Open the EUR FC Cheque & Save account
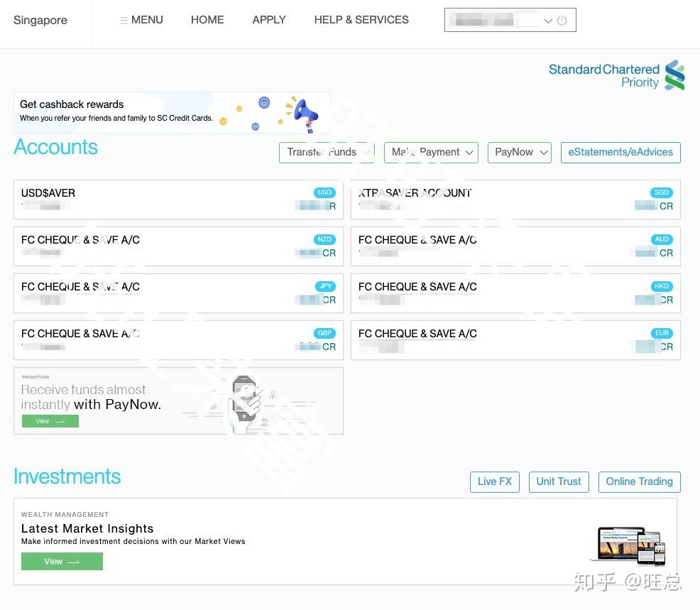This screenshot has width=700, height=610. click(515, 340)
